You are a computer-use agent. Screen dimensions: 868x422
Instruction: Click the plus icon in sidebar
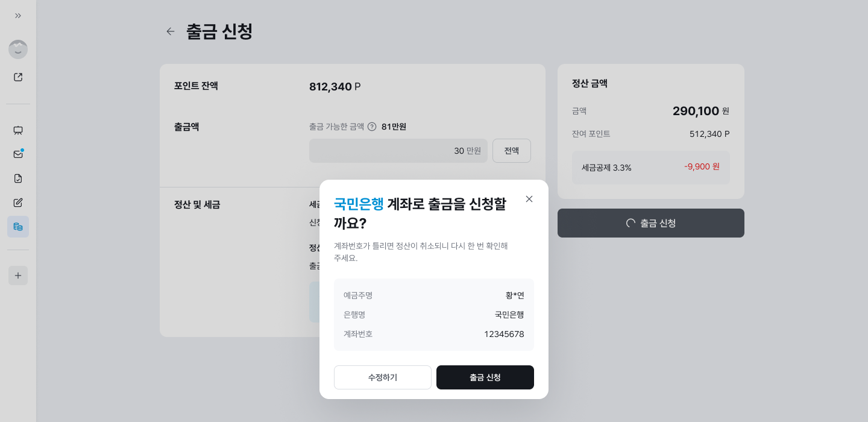(x=18, y=276)
